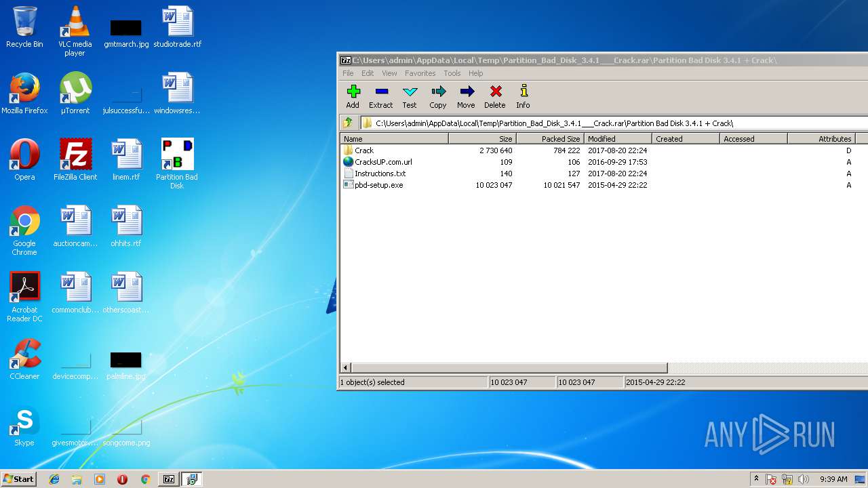Viewport: 868px width, 488px height.
Task: Click the Extract toolbar button
Action: [380, 96]
